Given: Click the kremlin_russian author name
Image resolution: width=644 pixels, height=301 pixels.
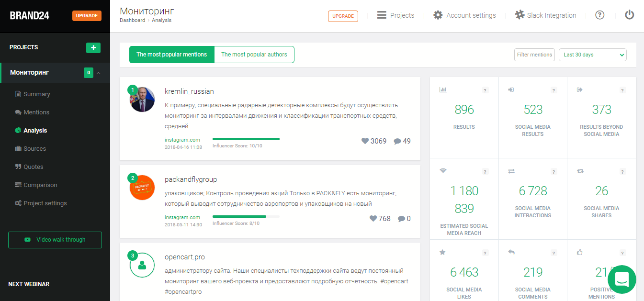Looking at the screenshot, I should (189, 91).
